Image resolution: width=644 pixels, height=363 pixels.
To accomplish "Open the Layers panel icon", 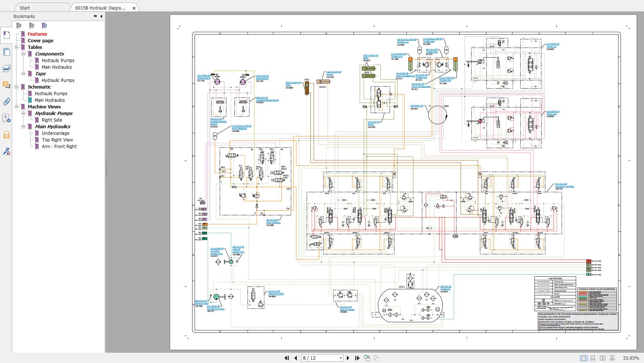I will (x=6, y=68).
